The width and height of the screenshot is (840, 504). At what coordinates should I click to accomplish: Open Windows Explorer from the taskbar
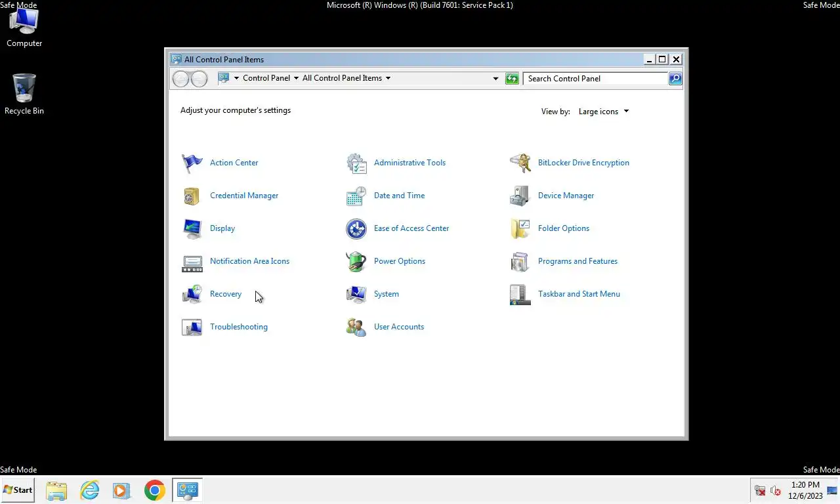tap(56, 490)
